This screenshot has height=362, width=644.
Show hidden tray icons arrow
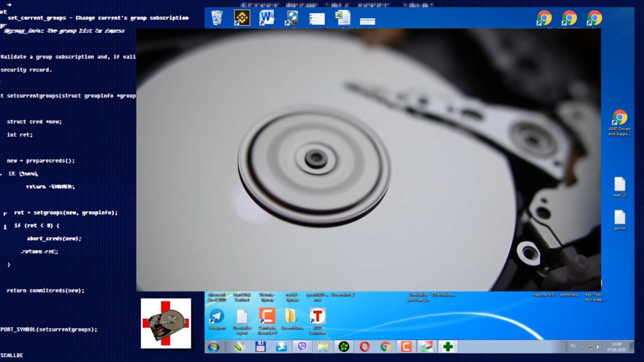point(583,346)
